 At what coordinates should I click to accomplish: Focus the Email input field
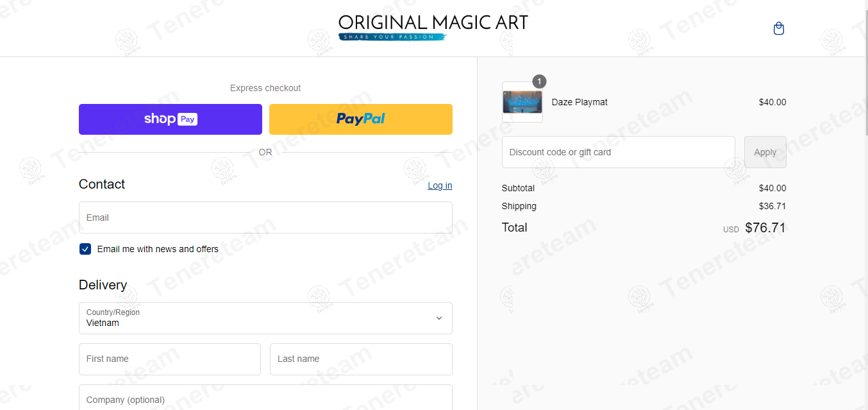point(265,218)
